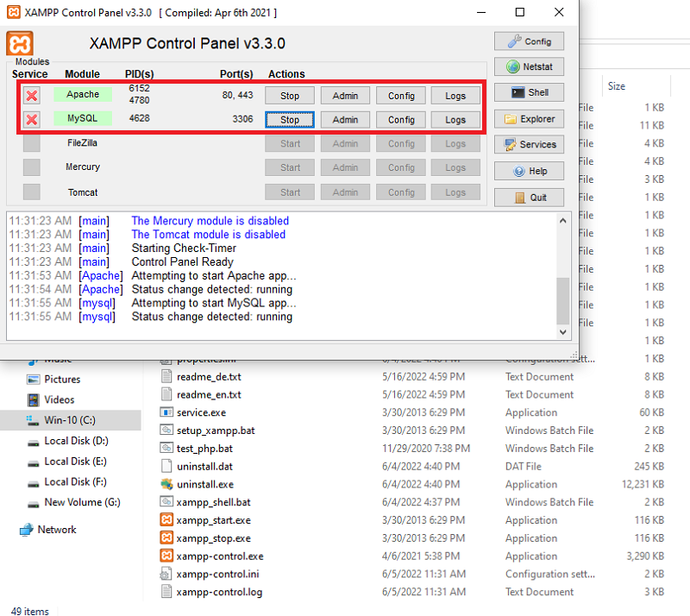Screen dimensions: 690x616
Task: Click the uninstall.dat file icon
Action: coord(166,466)
